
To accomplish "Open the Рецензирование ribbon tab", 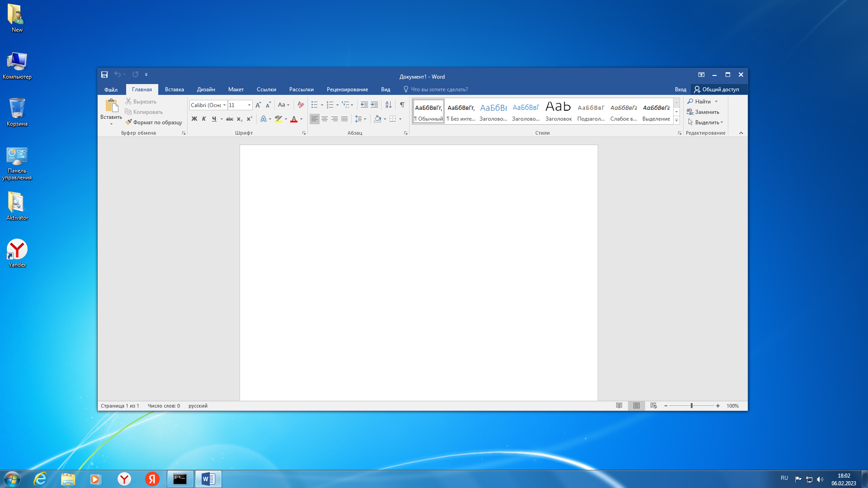I will click(x=347, y=89).
